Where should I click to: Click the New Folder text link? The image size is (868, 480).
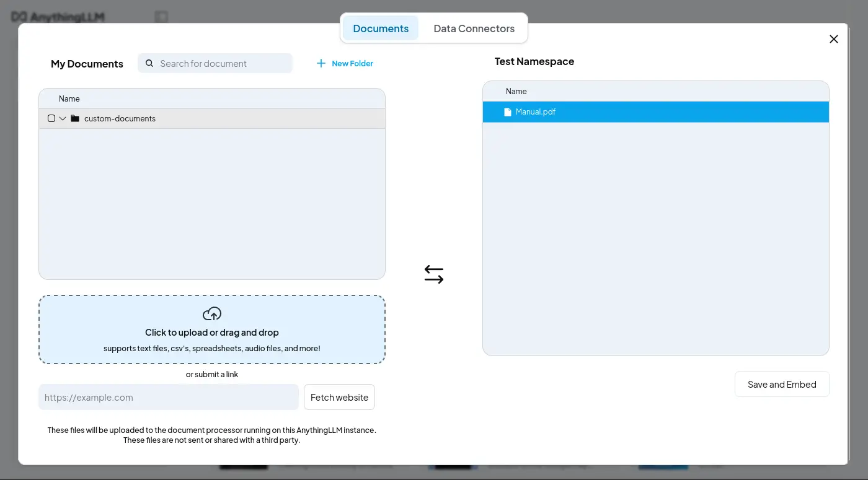coord(352,63)
